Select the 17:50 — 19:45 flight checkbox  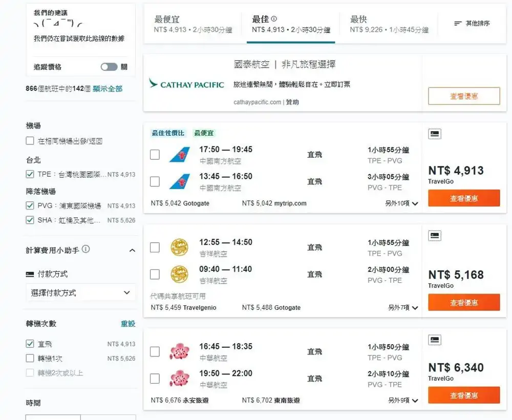pyautogui.click(x=155, y=155)
